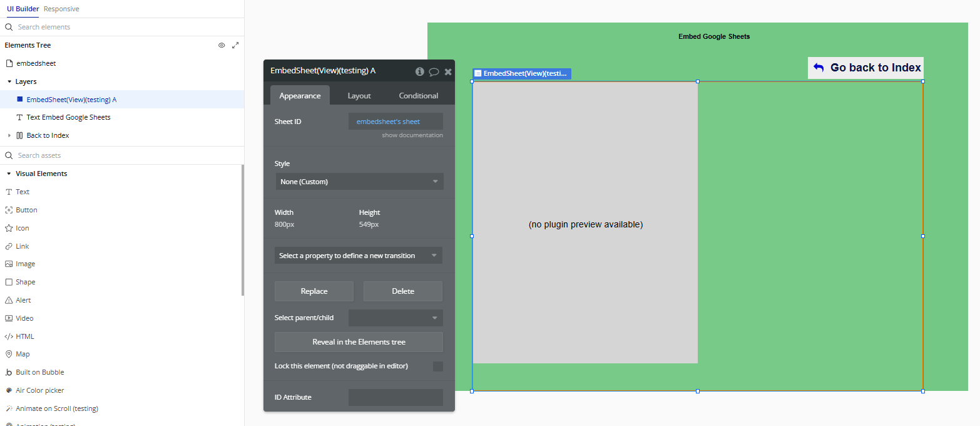Image resolution: width=980 pixels, height=426 pixels.
Task: Select the HTML element from the palette
Action: 25,336
